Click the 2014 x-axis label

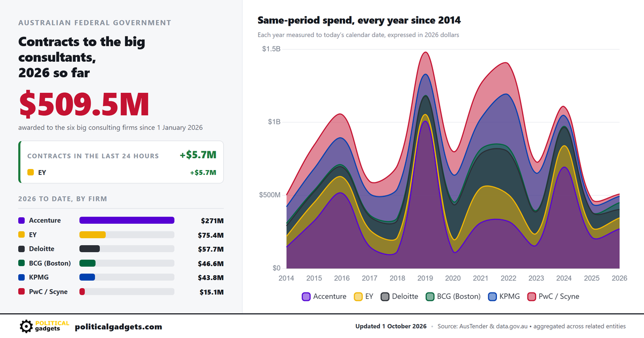[287, 278]
